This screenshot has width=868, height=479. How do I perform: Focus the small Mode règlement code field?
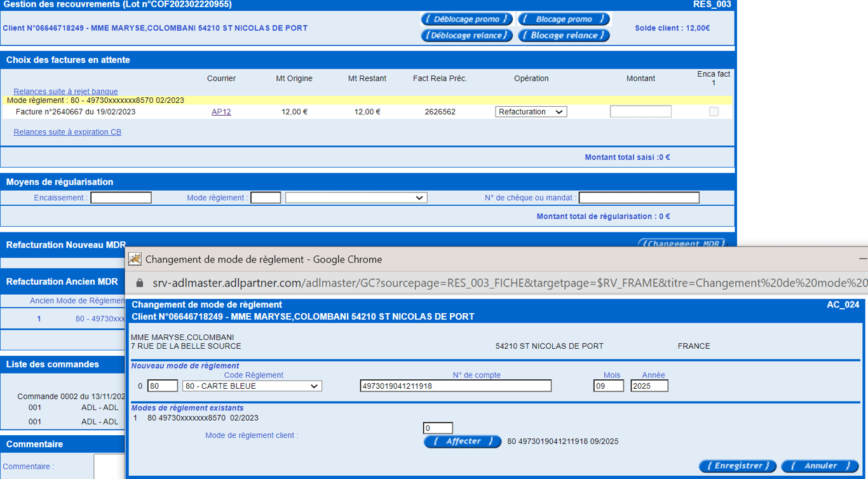266,198
